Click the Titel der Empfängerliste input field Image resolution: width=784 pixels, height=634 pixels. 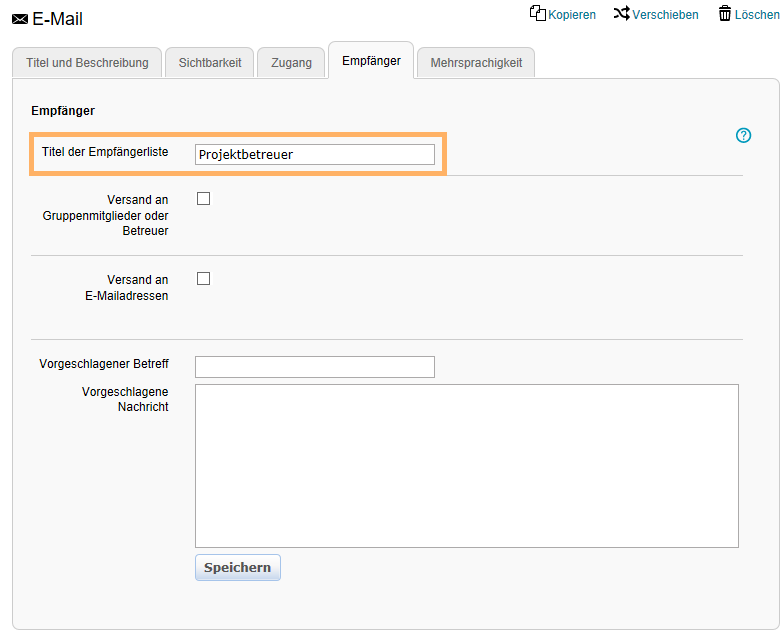click(x=315, y=154)
